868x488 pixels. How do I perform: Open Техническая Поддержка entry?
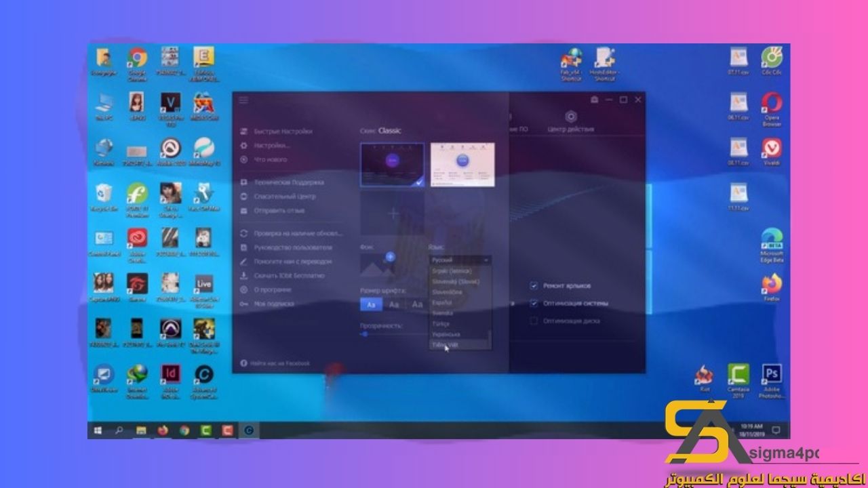tap(282, 182)
